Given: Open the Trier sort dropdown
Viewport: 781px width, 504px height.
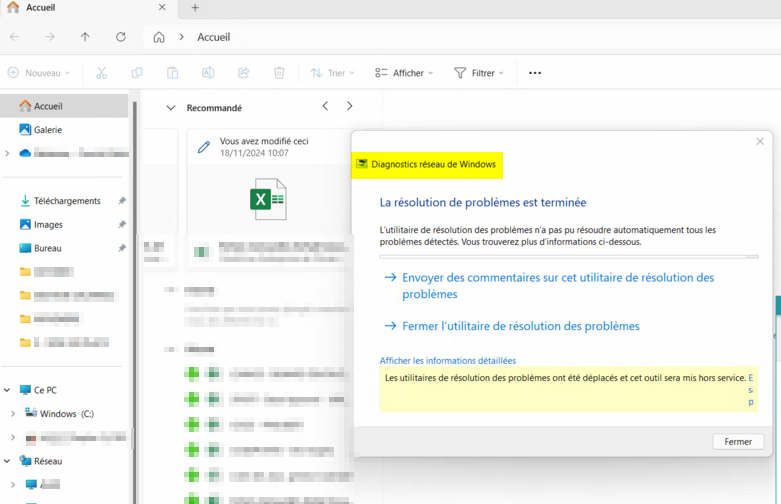Looking at the screenshot, I should tap(332, 73).
